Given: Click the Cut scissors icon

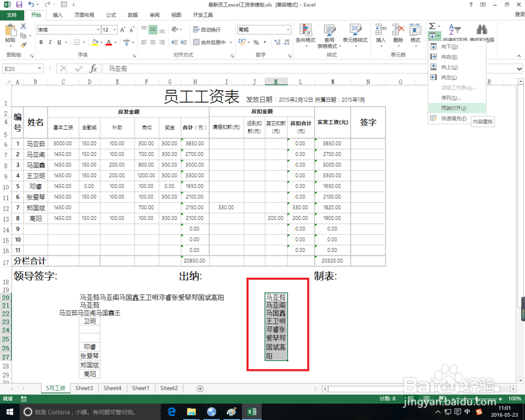Looking at the screenshot, I should pos(24,26).
